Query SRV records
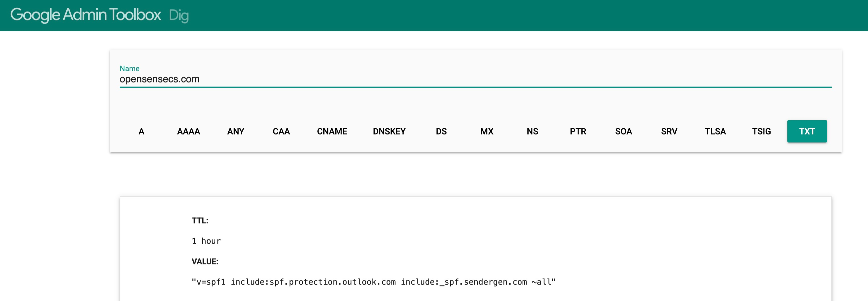 pyautogui.click(x=669, y=131)
